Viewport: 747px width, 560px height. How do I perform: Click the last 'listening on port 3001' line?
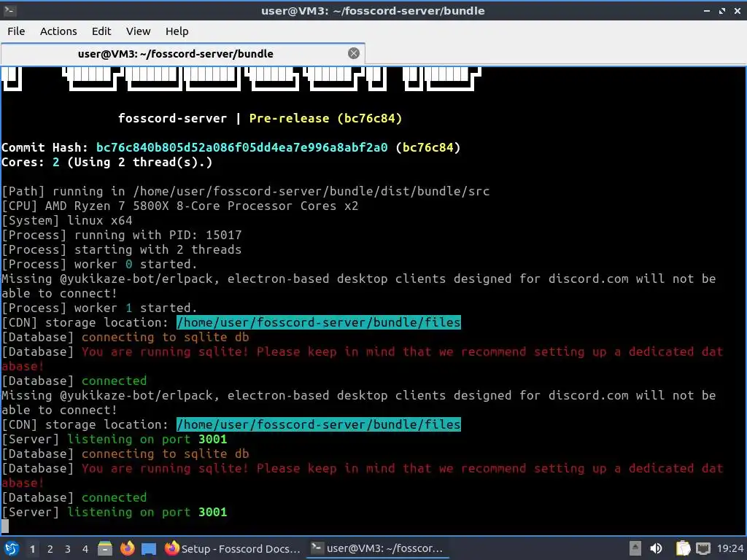pyautogui.click(x=115, y=512)
